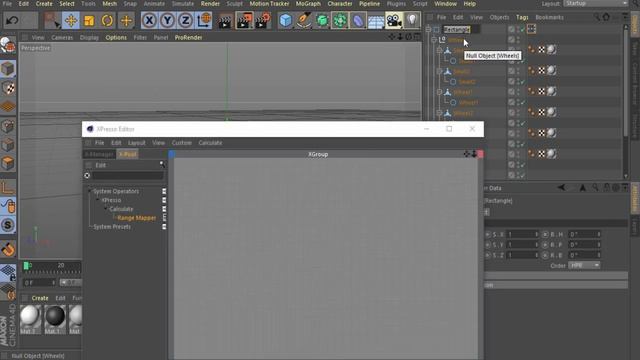Toggle the Y axis lock button

pos(167,20)
